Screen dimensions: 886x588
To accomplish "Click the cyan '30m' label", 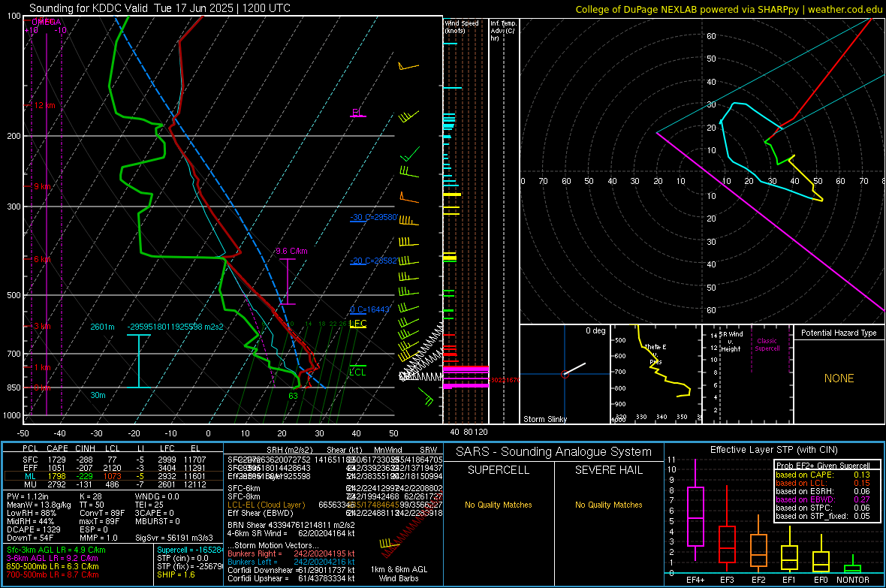I will click(x=98, y=395).
